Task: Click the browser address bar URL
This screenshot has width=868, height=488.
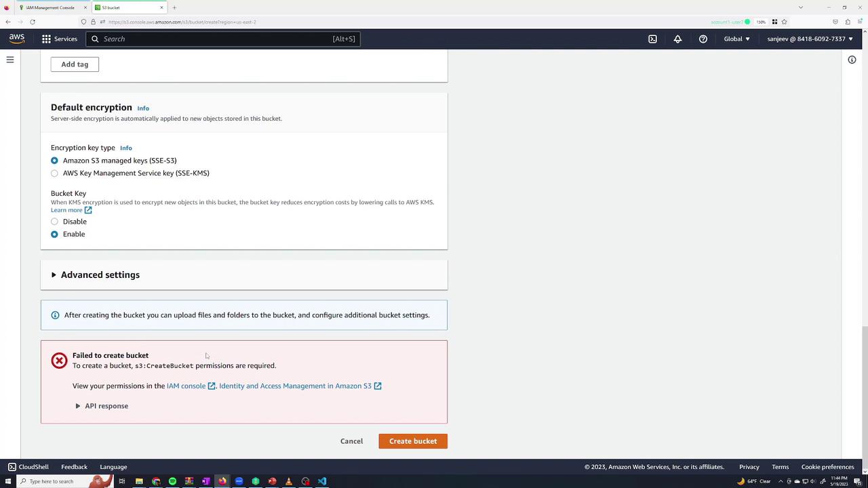Action: pos(182,22)
